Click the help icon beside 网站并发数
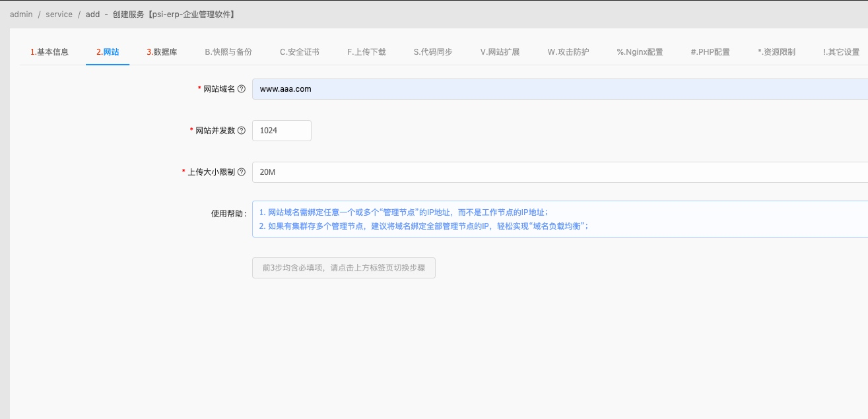 (x=242, y=130)
